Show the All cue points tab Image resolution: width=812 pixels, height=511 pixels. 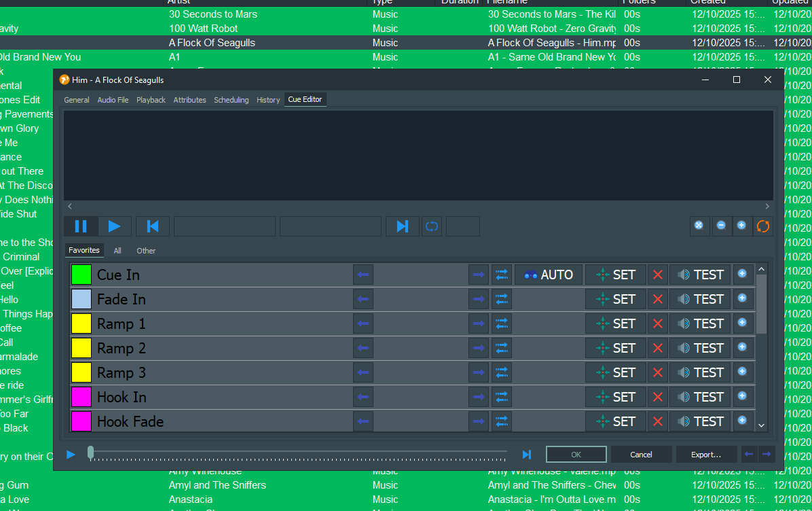pos(117,251)
